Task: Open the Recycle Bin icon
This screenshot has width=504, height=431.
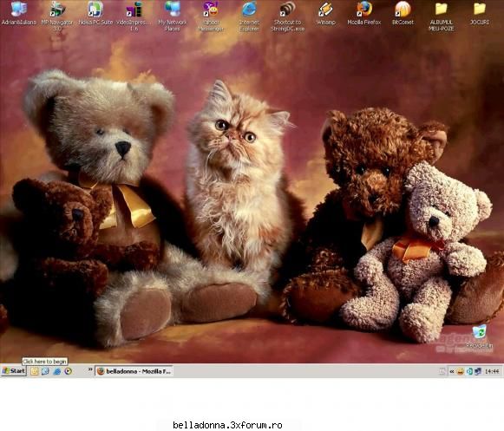Action: tap(479, 336)
